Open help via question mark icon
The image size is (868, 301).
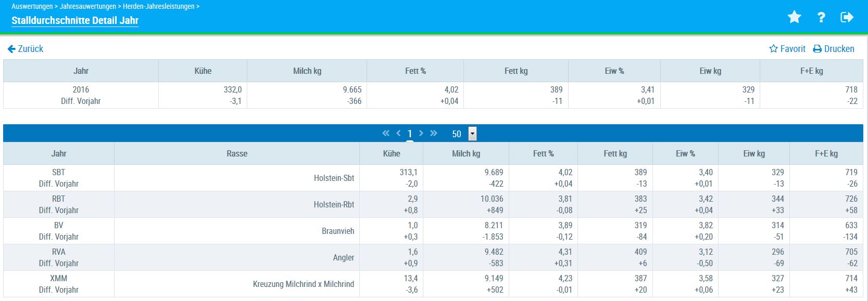(x=821, y=18)
